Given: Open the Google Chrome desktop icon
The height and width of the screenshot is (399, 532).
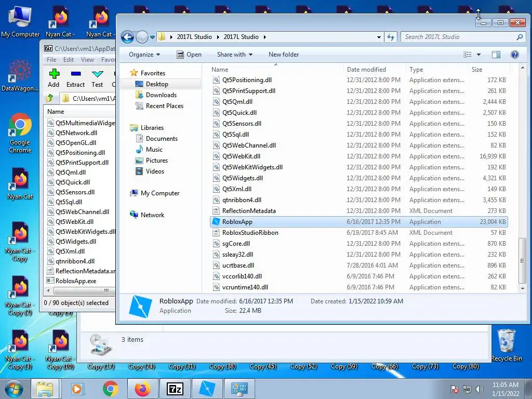Looking at the screenshot, I should [x=20, y=133].
